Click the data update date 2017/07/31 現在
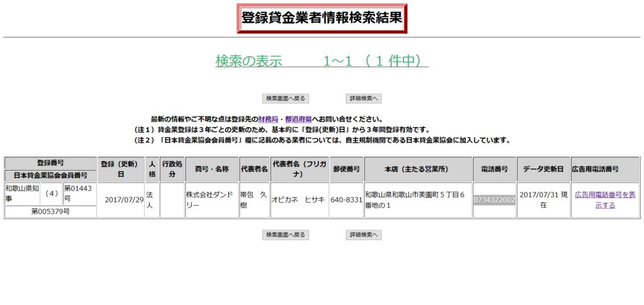This screenshot has height=305, width=644. click(543, 200)
